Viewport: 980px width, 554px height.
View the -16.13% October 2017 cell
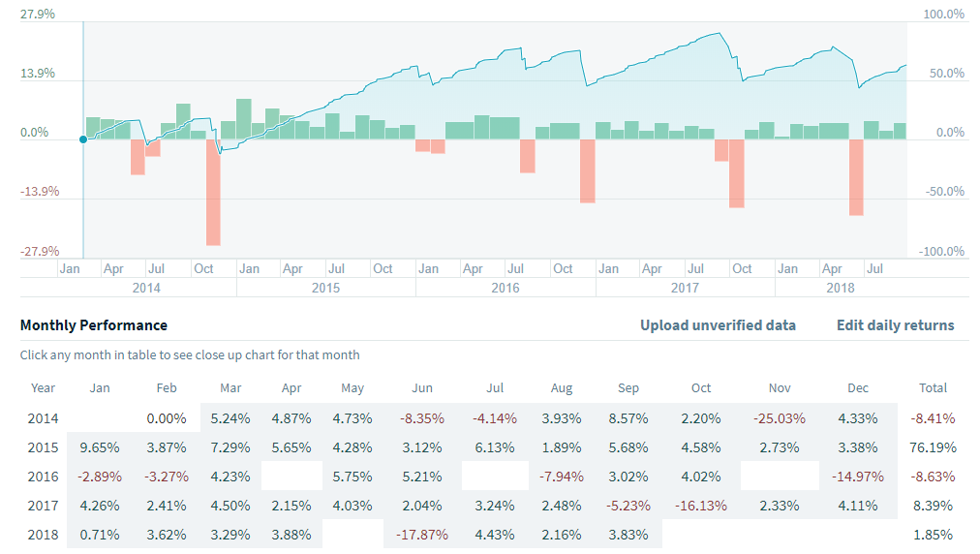(701, 506)
